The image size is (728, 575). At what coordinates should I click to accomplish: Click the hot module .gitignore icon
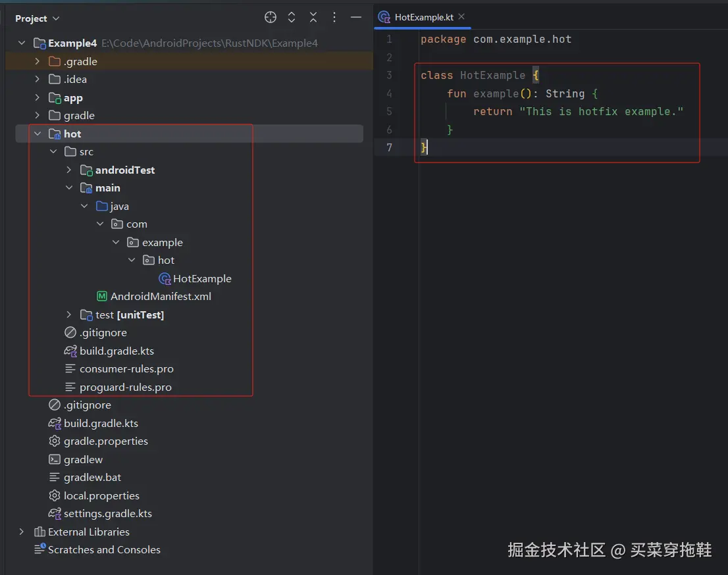tap(70, 332)
